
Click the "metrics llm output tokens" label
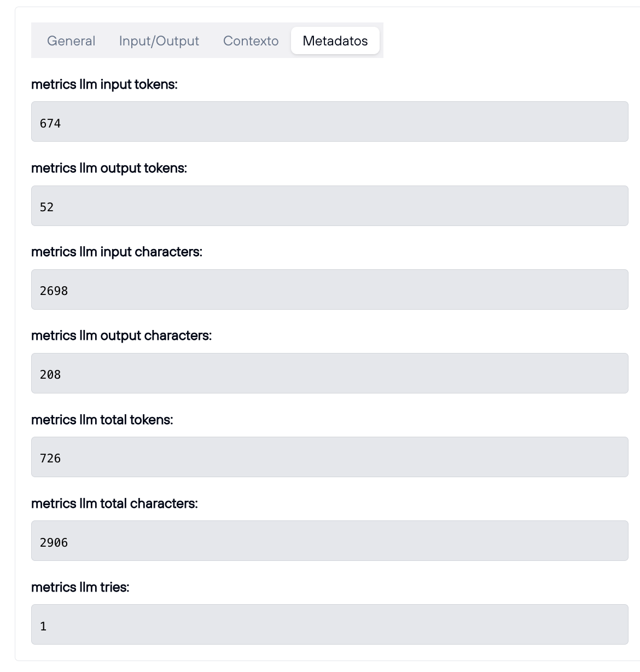pyautogui.click(x=109, y=168)
